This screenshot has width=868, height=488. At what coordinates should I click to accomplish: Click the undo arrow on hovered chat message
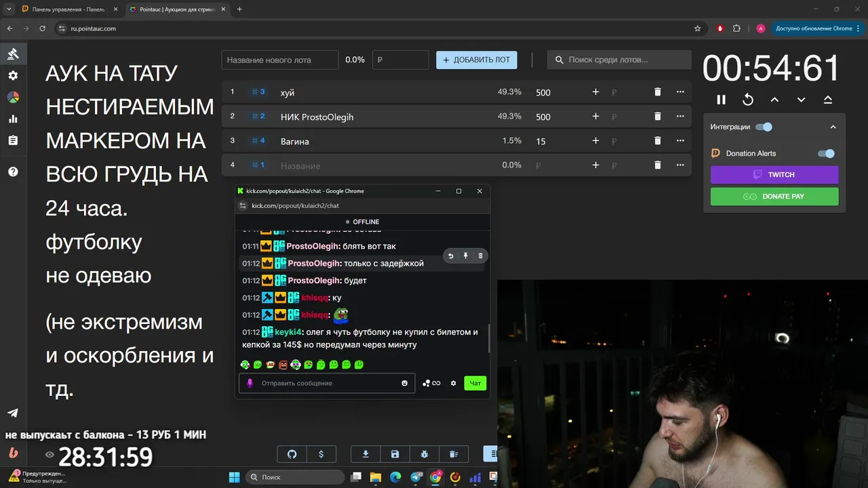pyautogui.click(x=451, y=256)
